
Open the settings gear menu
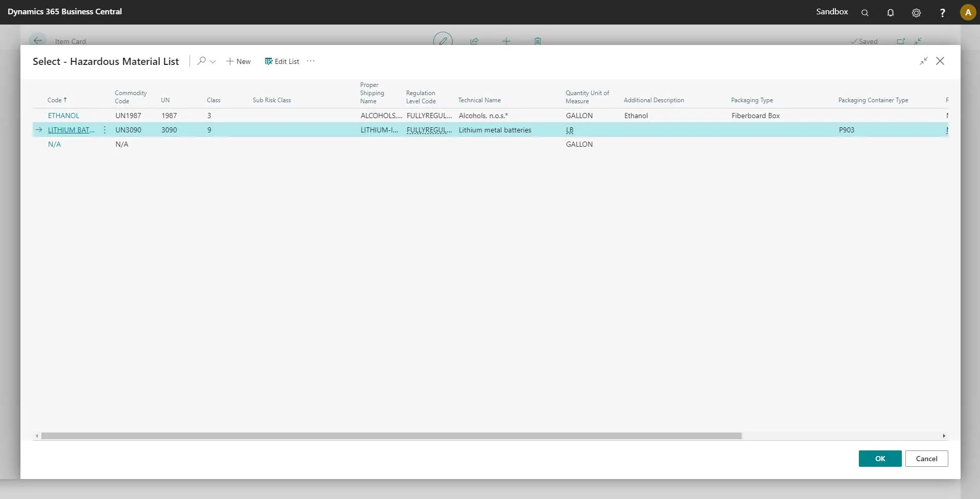(x=916, y=12)
